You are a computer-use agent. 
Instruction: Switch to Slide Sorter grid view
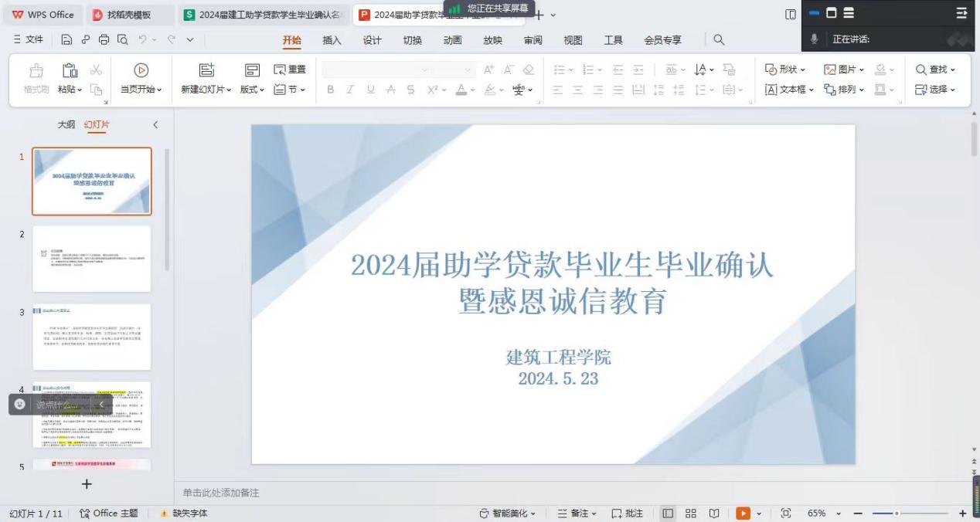click(691, 514)
